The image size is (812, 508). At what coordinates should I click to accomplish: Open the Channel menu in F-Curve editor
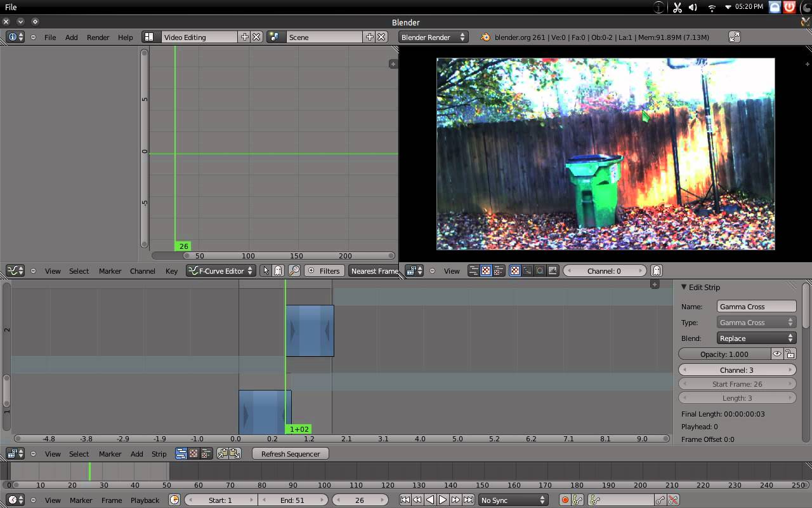pos(143,271)
